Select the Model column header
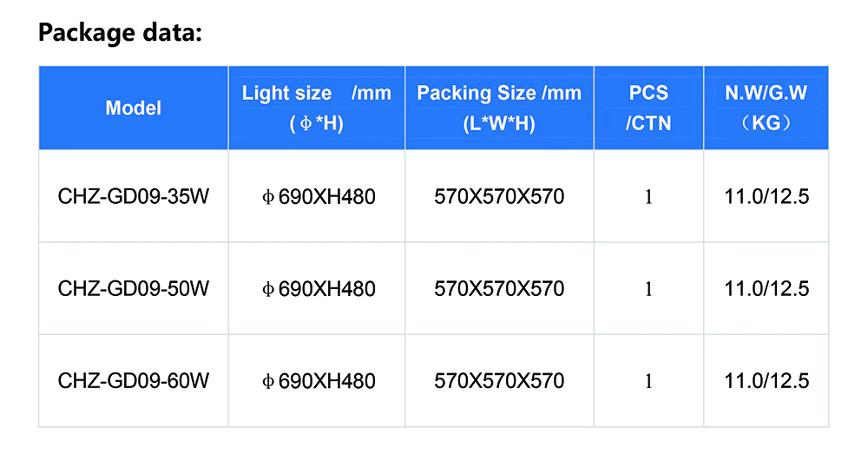 coord(134,109)
